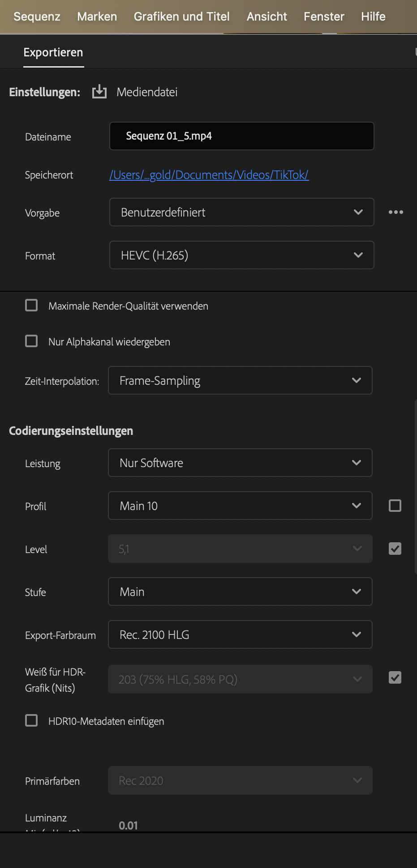Screen dimensions: 417x868
Task: Open the Sequenz menu
Action: pyautogui.click(x=37, y=17)
